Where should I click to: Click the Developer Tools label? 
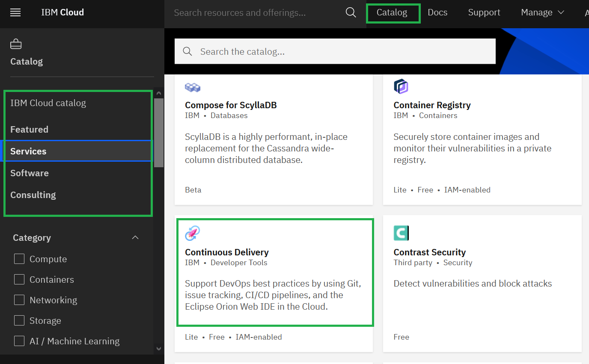[x=239, y=263]
